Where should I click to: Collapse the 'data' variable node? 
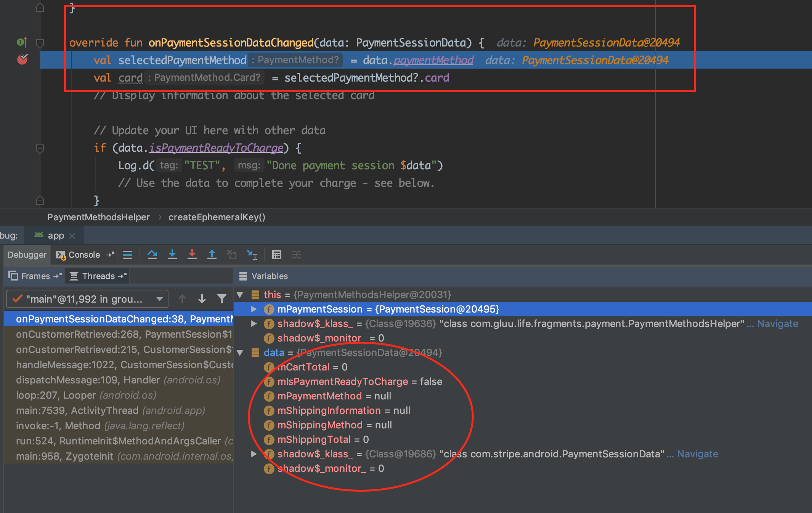tap(240, 353)
